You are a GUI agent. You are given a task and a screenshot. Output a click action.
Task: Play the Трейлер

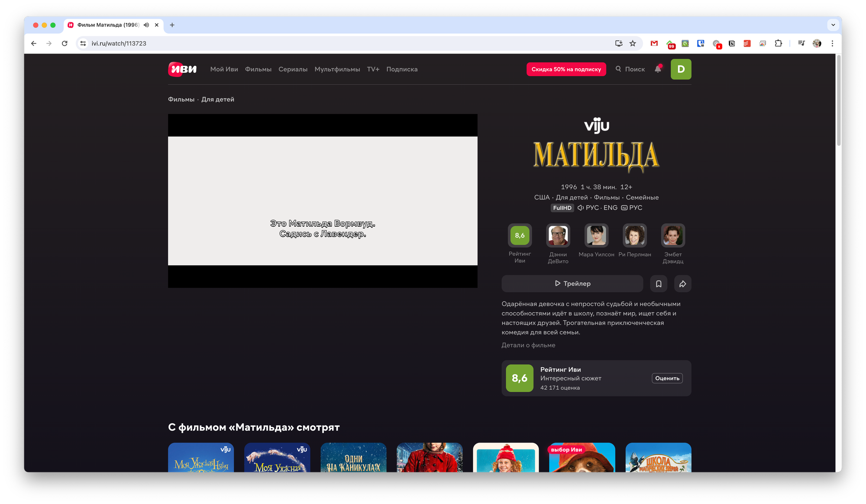click(x=572, y=284)
